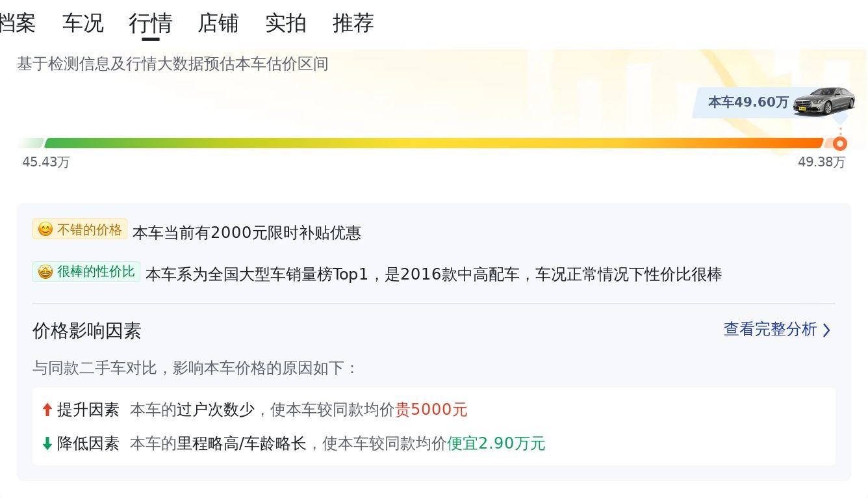
Task: Click the 便宜2.90万元 price text
Action: (x=496, y=443)
